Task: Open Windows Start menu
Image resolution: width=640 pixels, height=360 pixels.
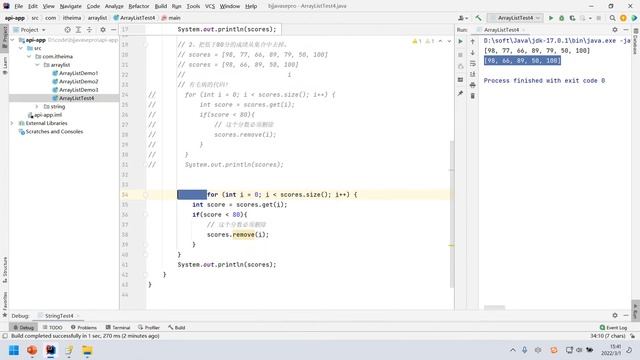Action: point(14,350)
